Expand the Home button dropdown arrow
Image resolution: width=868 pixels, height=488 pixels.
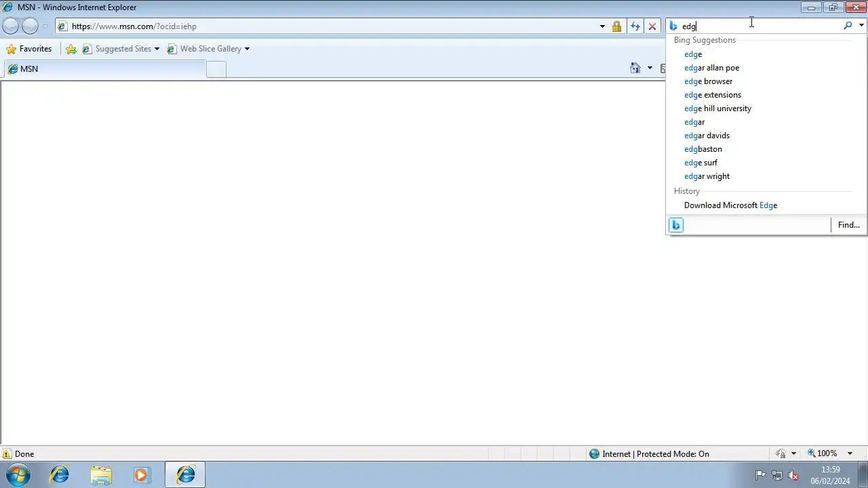(x=650, y=68)
